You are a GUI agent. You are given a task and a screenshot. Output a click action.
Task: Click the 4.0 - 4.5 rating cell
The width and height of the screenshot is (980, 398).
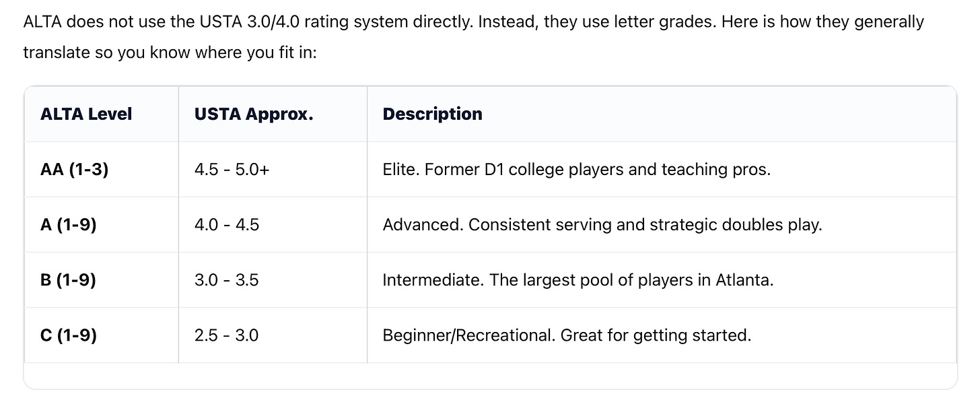(x=273, y=224)
